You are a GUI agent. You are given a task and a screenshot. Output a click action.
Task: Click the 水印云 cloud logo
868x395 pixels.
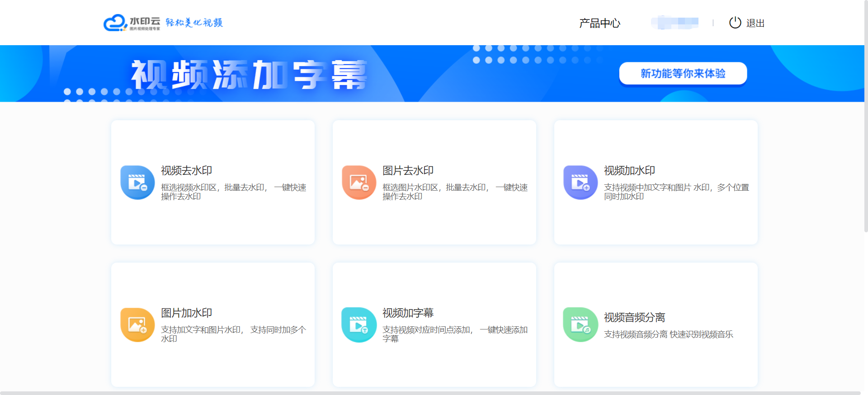click(115, 23)
